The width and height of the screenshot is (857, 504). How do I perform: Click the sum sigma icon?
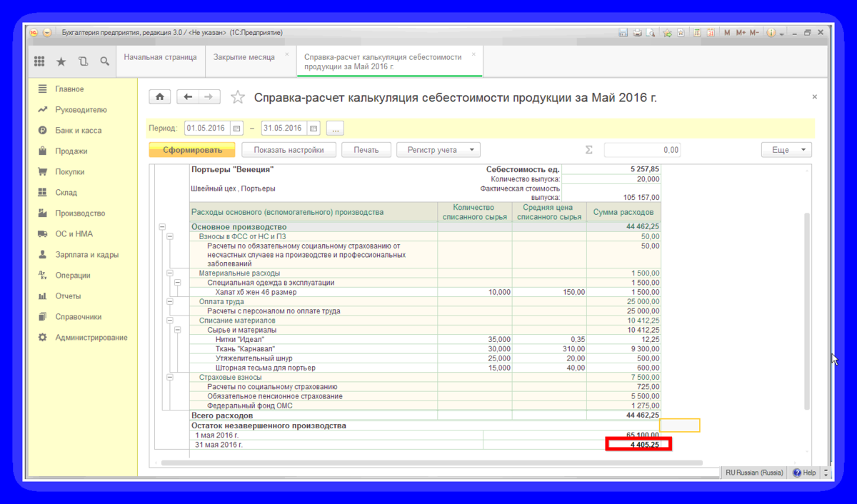pos(589,150)
